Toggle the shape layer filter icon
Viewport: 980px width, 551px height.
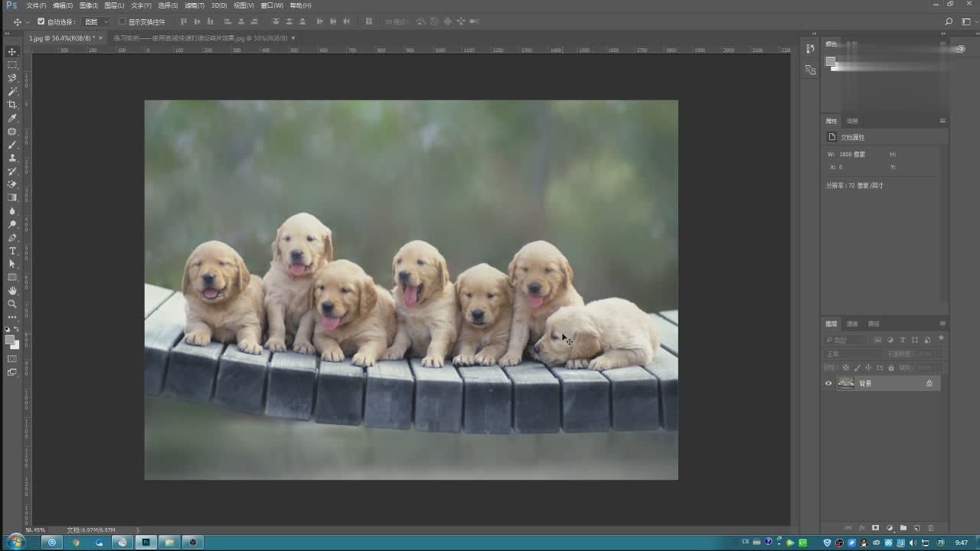coord(915,340)
